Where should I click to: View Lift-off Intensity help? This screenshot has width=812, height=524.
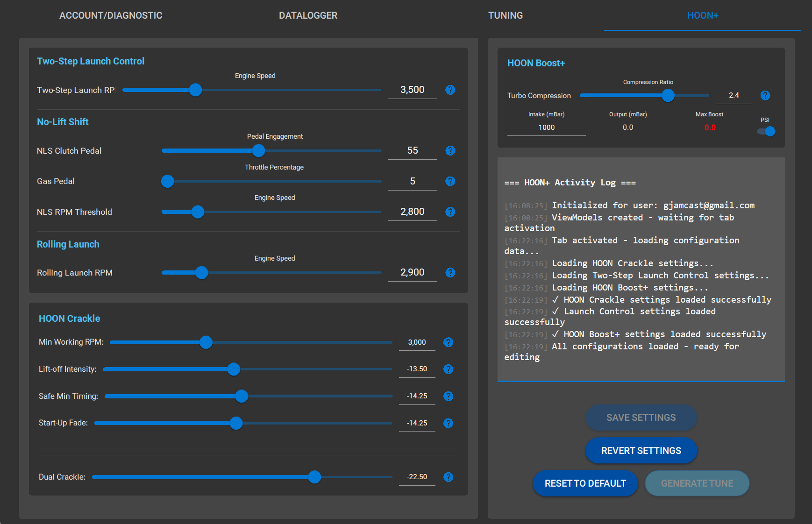pyautogui.click(x=448, y=369)
